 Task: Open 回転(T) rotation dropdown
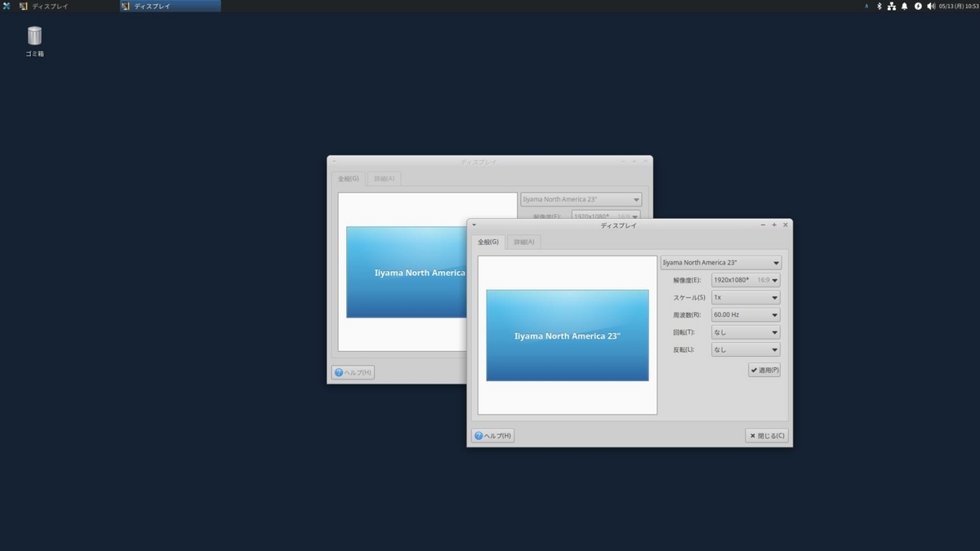746,332
